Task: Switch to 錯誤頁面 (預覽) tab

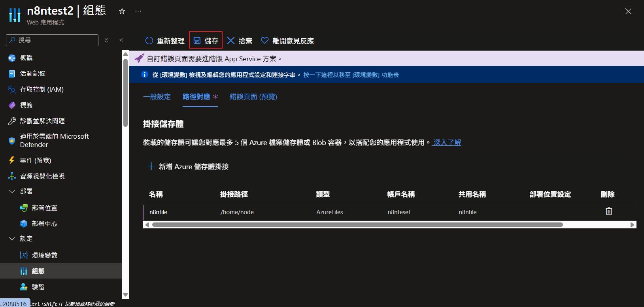Action: 253,97
